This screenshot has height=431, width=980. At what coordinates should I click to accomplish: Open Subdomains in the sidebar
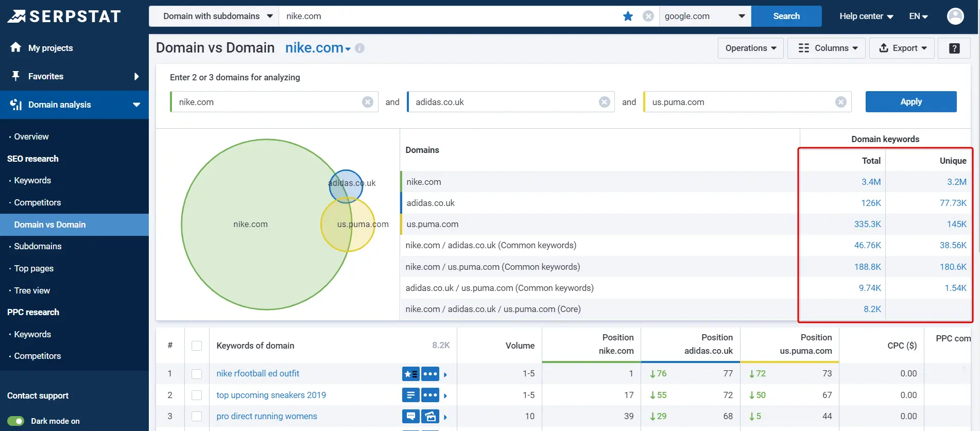click(x=38, y=246)
